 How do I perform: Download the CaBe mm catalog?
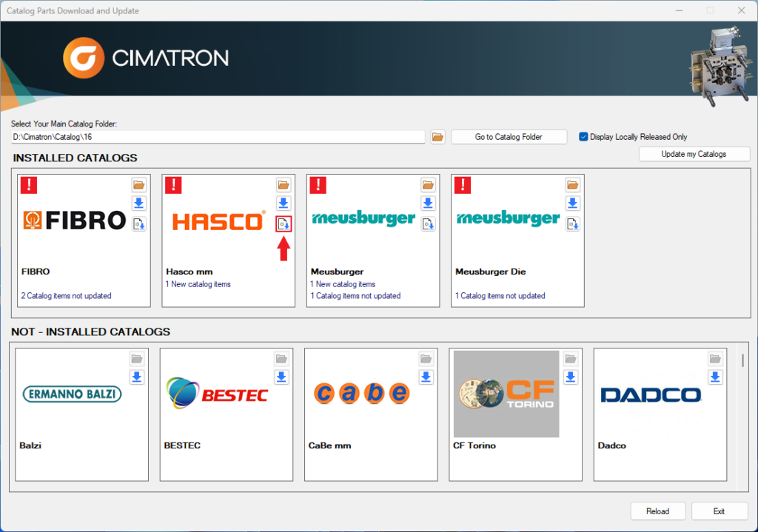(426, 377)
